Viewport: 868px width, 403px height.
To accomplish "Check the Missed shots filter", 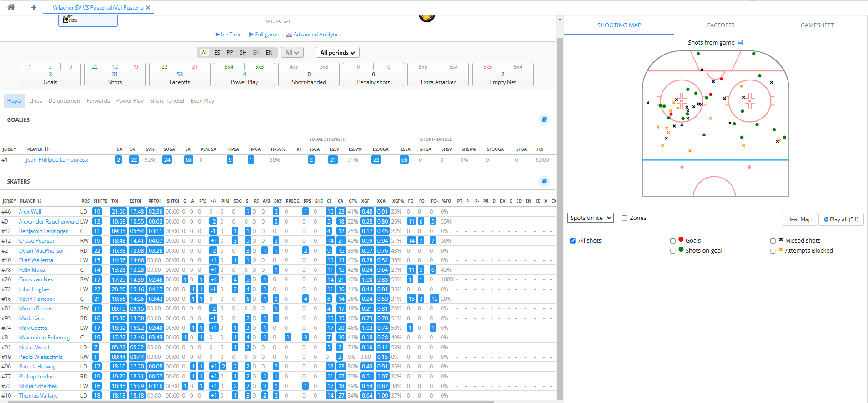I will pyautogui.click(x=773, y=241).
